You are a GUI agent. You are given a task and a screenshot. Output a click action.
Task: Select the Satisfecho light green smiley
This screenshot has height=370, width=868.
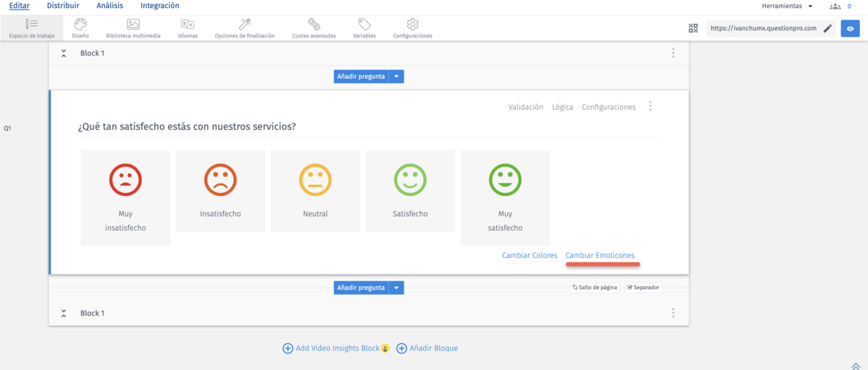[x=410, y=180]
